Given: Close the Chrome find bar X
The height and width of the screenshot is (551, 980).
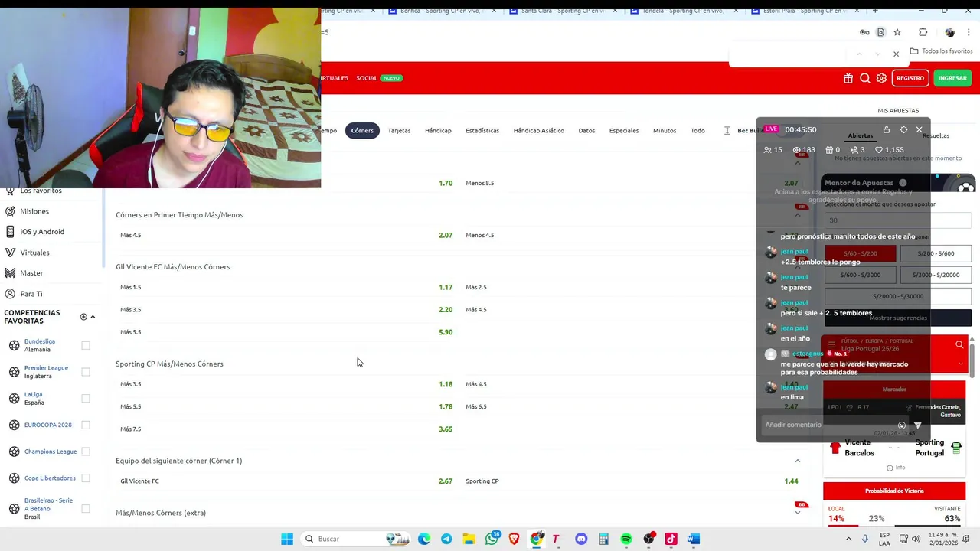Looking at the screenshot, I should (x=896, y=54).
